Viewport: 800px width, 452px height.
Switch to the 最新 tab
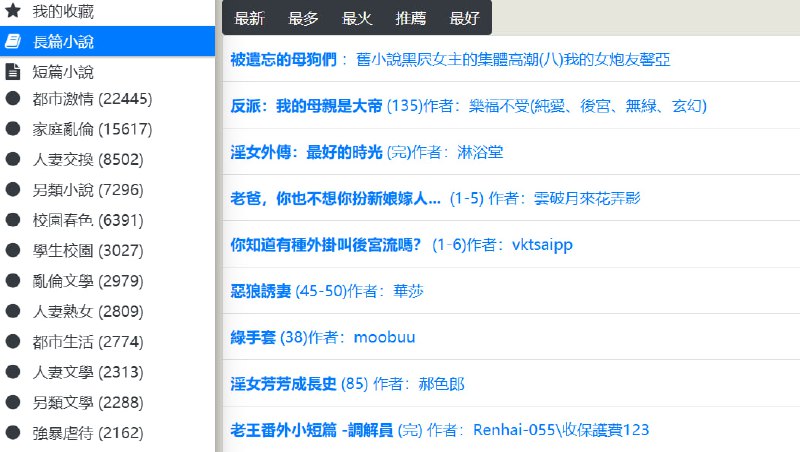[250, 19]
